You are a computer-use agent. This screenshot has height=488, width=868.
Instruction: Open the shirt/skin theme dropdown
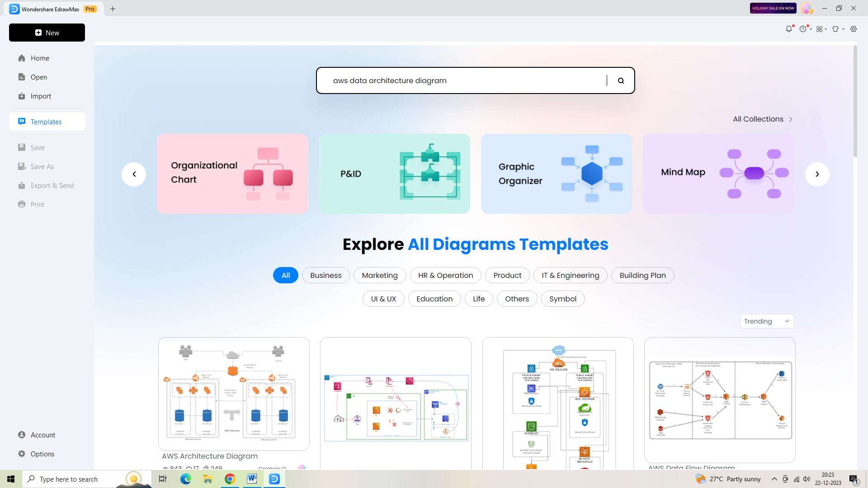click(838, 29)
